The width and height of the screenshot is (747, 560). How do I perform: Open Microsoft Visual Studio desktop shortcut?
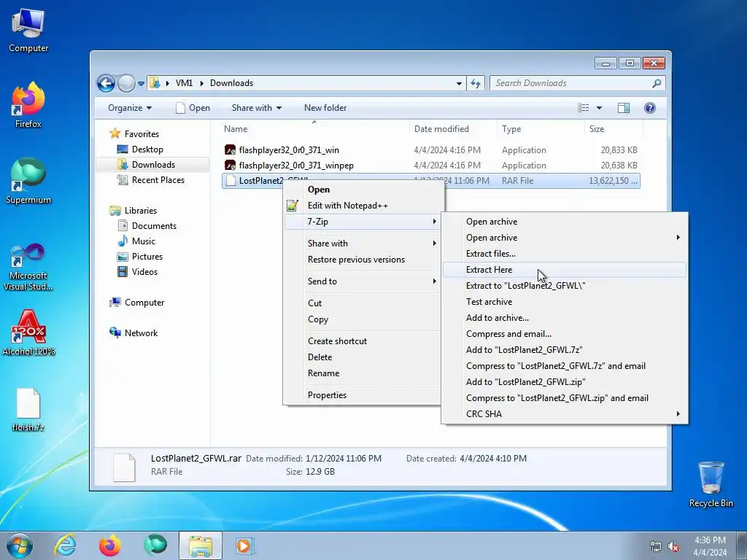pyautogui.click(x=28, y=267)
